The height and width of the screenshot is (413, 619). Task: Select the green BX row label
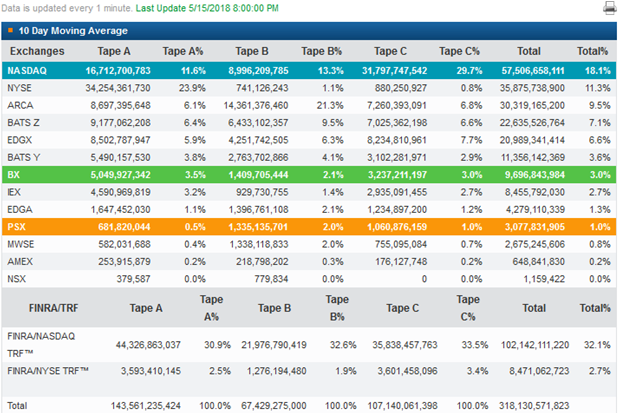[x=13, y=175]
